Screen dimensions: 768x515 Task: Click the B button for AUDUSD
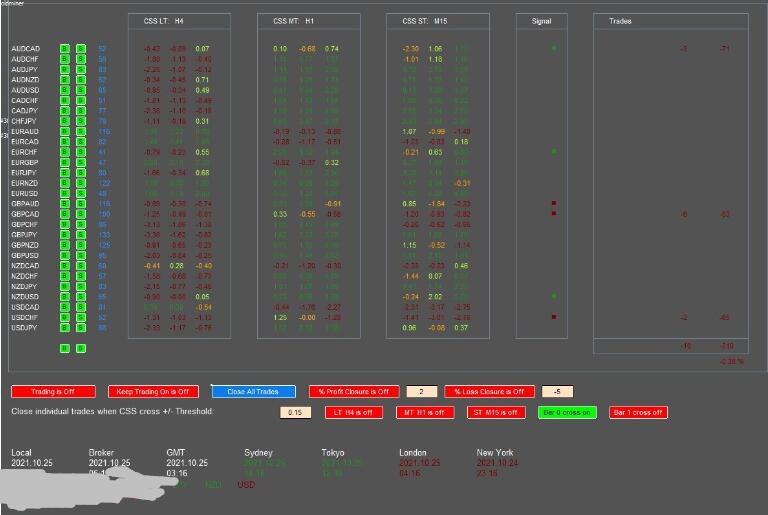(x=65, y=90)
